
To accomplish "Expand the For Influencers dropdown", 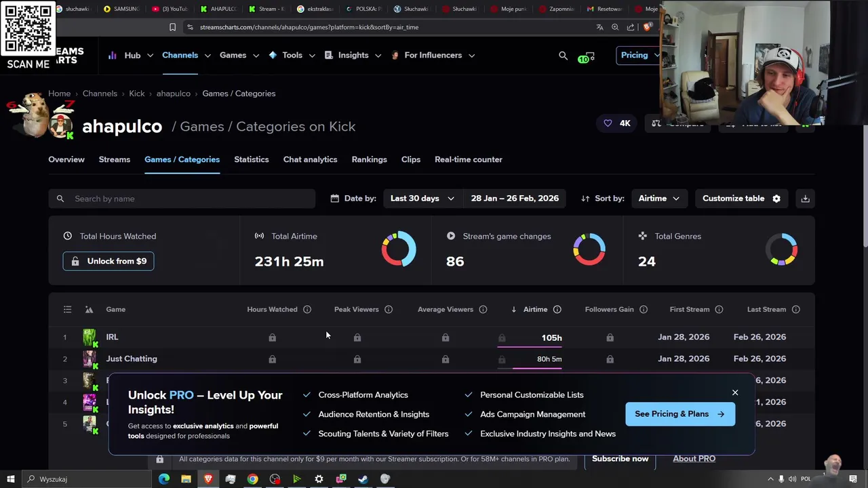I will tap(433, 56).
